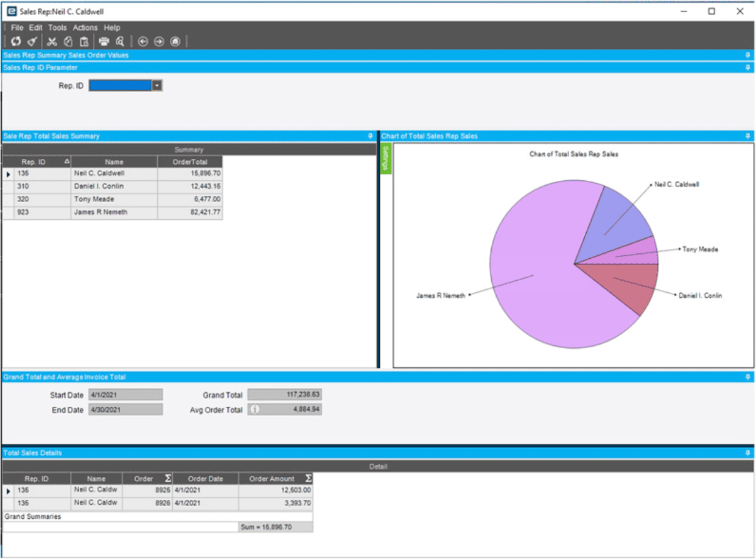
Task: Click the Tony Meade chart label
Action: [700, 249]
